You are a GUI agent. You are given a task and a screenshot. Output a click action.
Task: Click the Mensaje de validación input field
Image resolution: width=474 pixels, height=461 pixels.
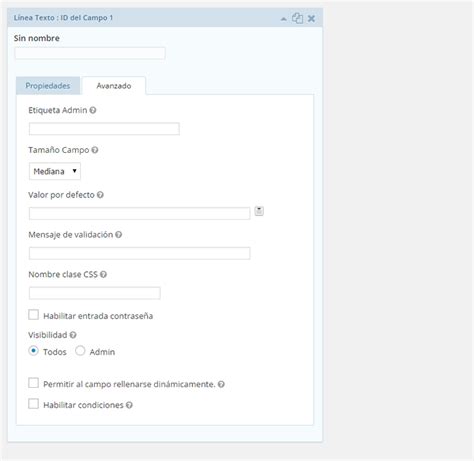[x=139, y=253]
